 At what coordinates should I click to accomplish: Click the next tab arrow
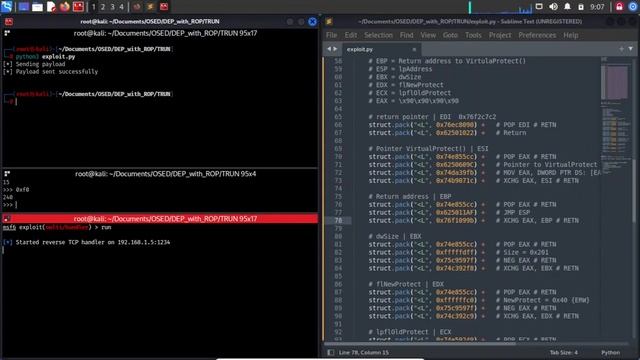336,49
